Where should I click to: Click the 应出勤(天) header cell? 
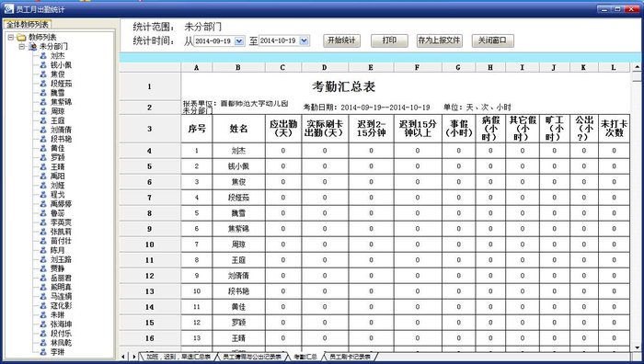click(283, 129)
